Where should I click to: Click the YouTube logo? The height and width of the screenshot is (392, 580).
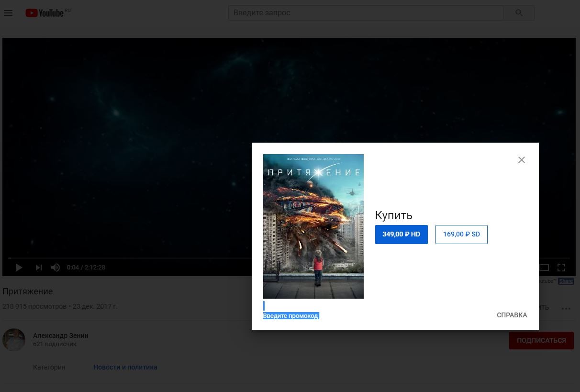tap(45, 13)
